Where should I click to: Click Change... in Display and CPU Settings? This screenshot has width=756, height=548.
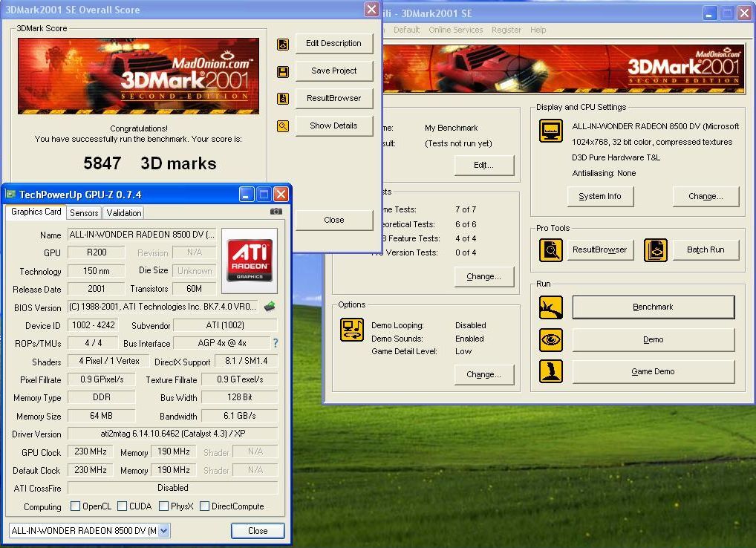click(x=706, y=196)
